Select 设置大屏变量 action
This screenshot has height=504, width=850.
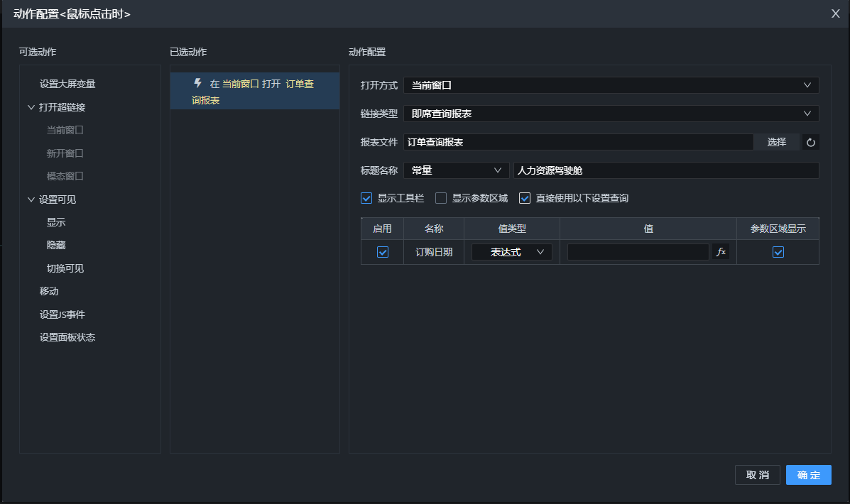tap(67, 84)
